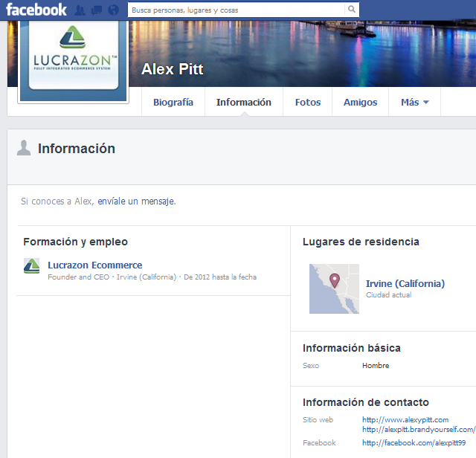Open Irvine (California) city link
Screen dimensions: 476x458
[x=405, y=283]
